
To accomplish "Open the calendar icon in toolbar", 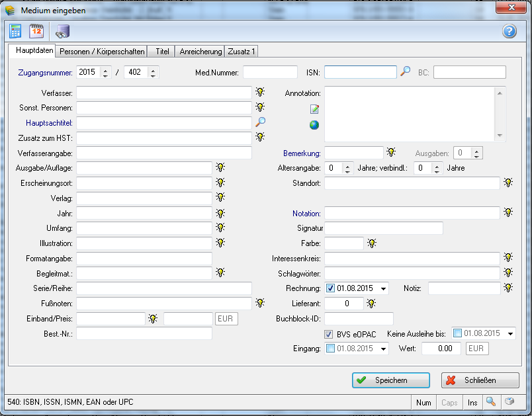I will pyautogui.click(x=37, y=30).
